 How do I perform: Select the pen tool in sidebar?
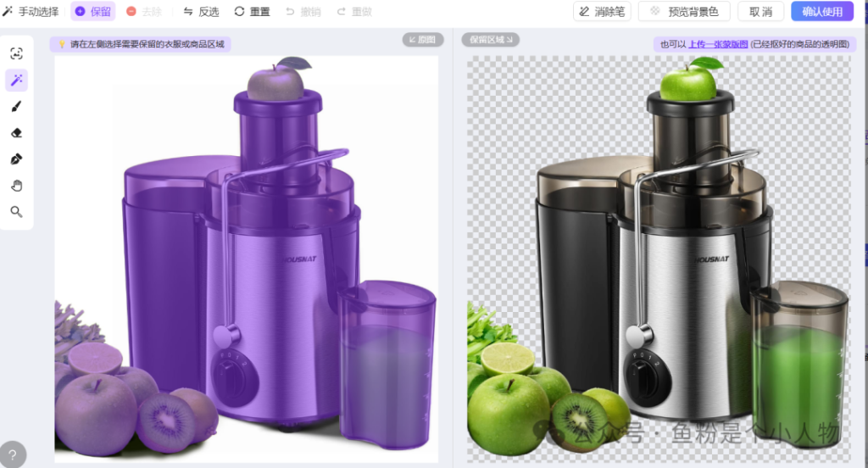(16, 159)
